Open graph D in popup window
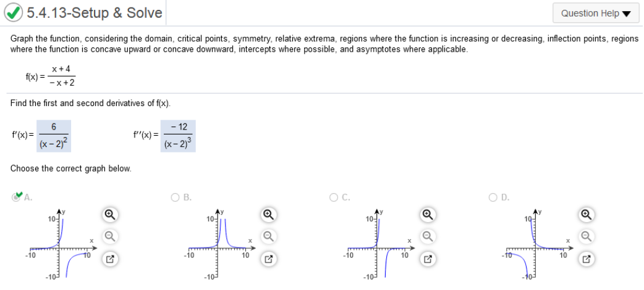Viewport: 644px width, 290px height. [x=587, y=259]
